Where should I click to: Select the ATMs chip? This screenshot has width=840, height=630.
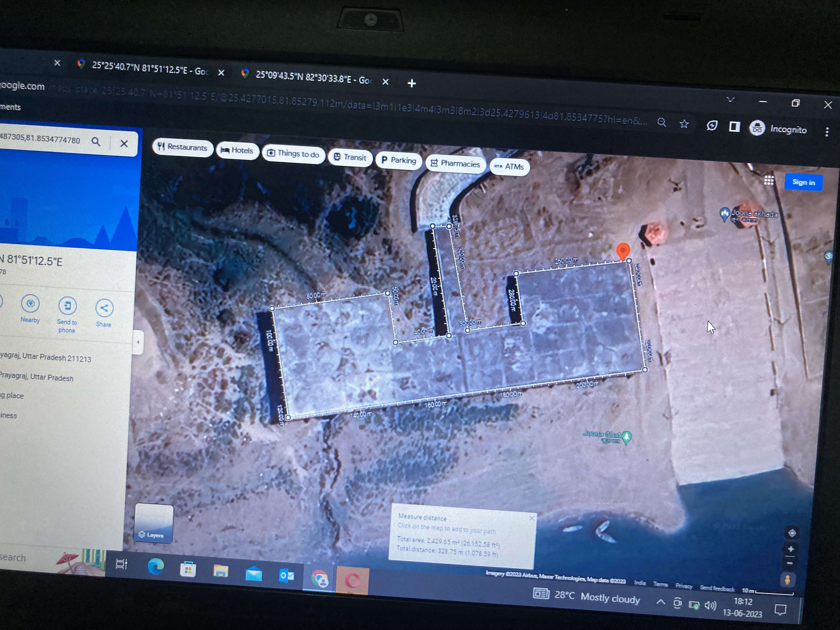click(510, 167)
